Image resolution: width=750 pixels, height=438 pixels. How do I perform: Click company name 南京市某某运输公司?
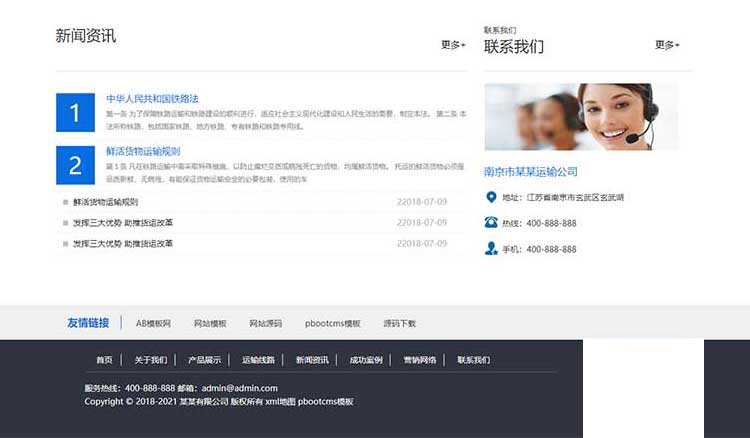coord(530,172)
